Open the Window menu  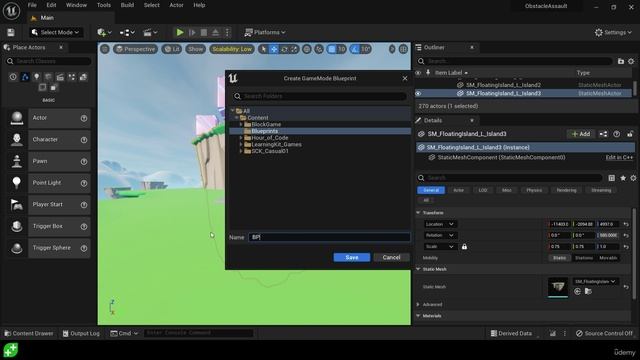click(76, 5)
